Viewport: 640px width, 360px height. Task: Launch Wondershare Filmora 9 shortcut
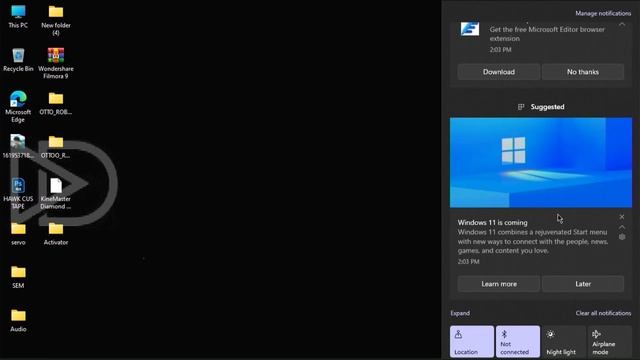(56, 63)
